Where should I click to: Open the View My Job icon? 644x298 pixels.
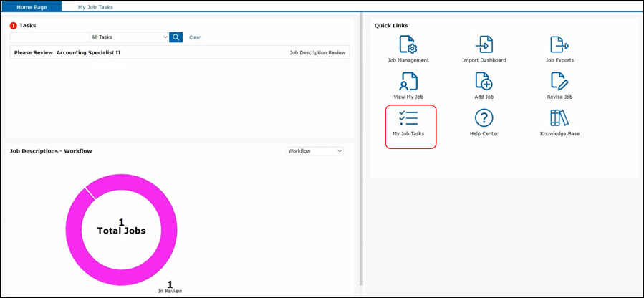[x=408, y=82]
